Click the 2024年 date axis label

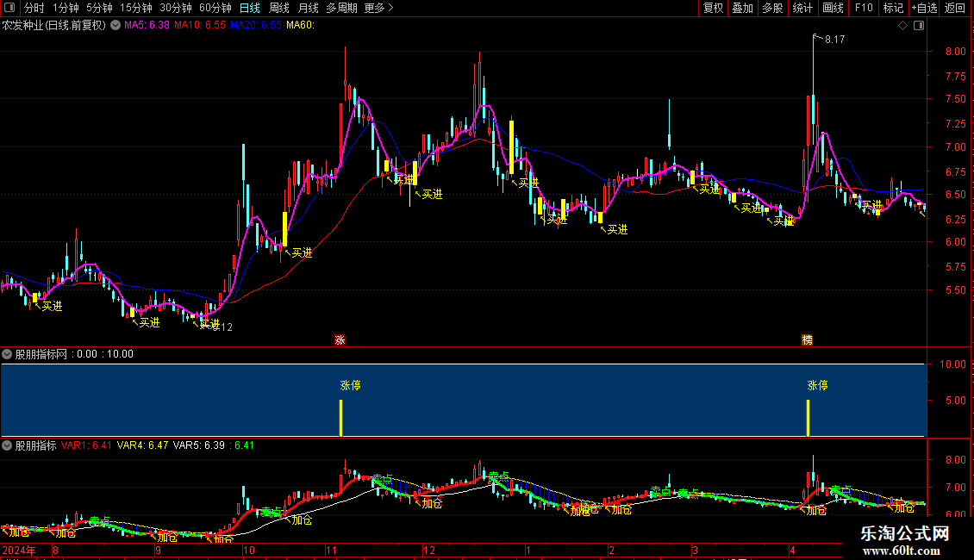[x=19, y=550]
